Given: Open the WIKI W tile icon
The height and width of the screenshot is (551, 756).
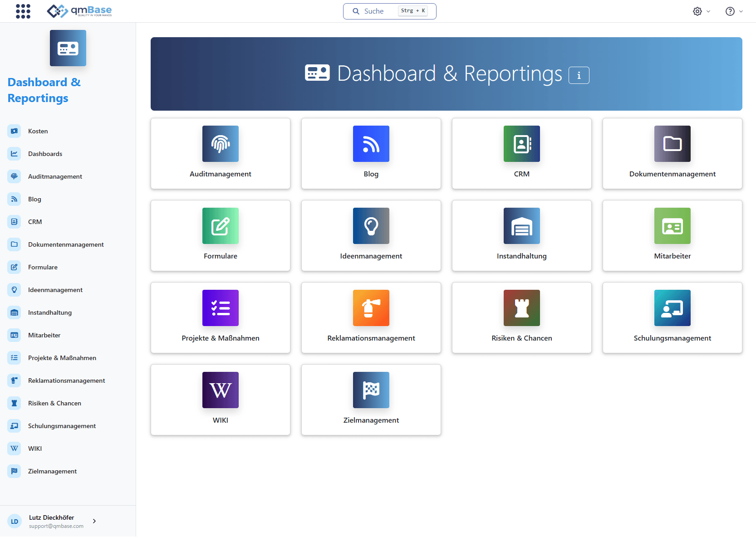Looking at the screenshot, I should click(x=221, y=390).
